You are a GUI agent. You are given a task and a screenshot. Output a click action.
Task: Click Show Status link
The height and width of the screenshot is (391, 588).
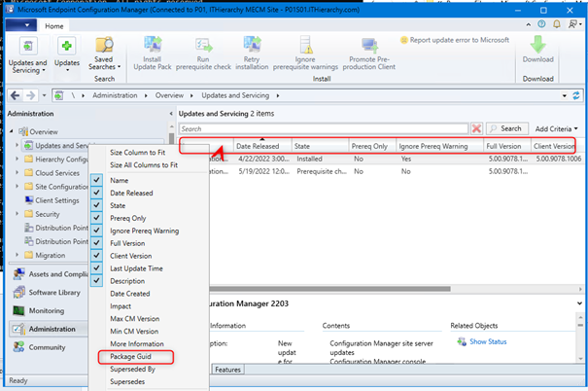(x=488, y=341)
